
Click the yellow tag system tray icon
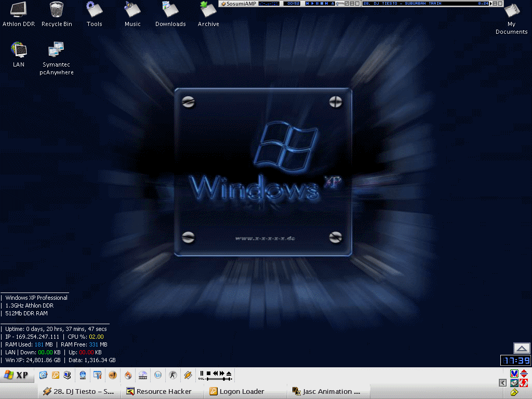point(514,392)
